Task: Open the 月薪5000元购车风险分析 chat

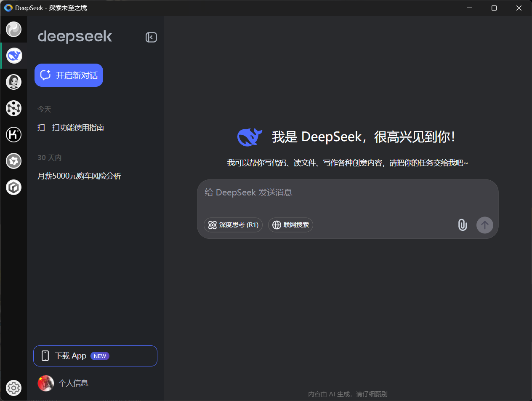Action: tap(79, 176)
